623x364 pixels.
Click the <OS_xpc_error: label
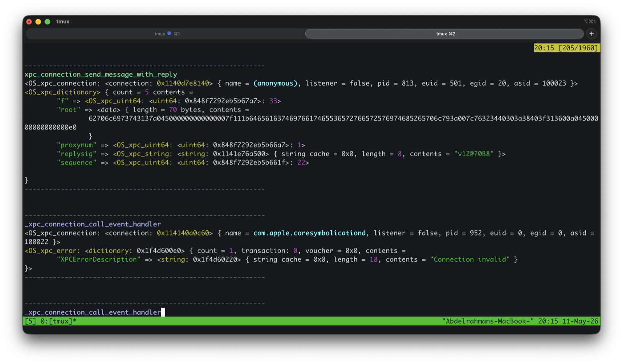click(53, 251)
